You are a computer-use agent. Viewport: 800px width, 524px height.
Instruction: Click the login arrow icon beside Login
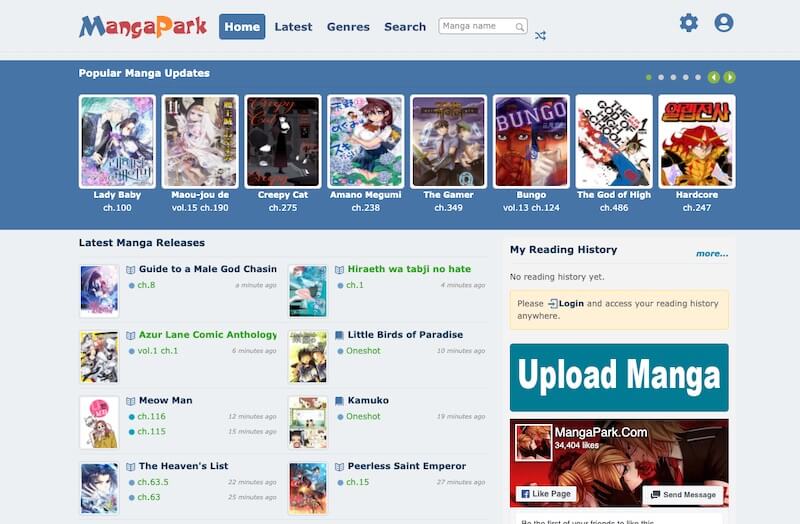pyautogui.click(x=553, y=304)
